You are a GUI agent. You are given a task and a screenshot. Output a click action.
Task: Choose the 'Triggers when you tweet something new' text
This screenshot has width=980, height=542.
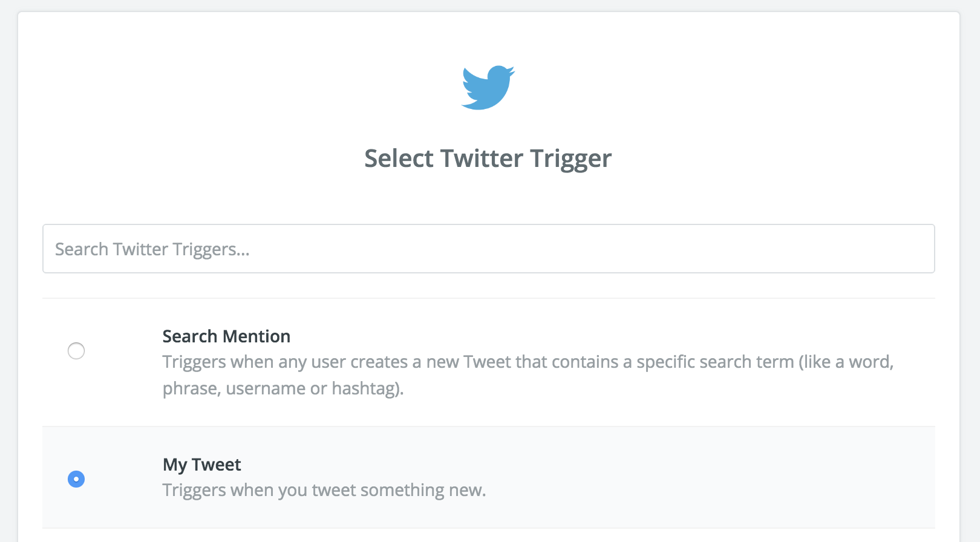324,490
